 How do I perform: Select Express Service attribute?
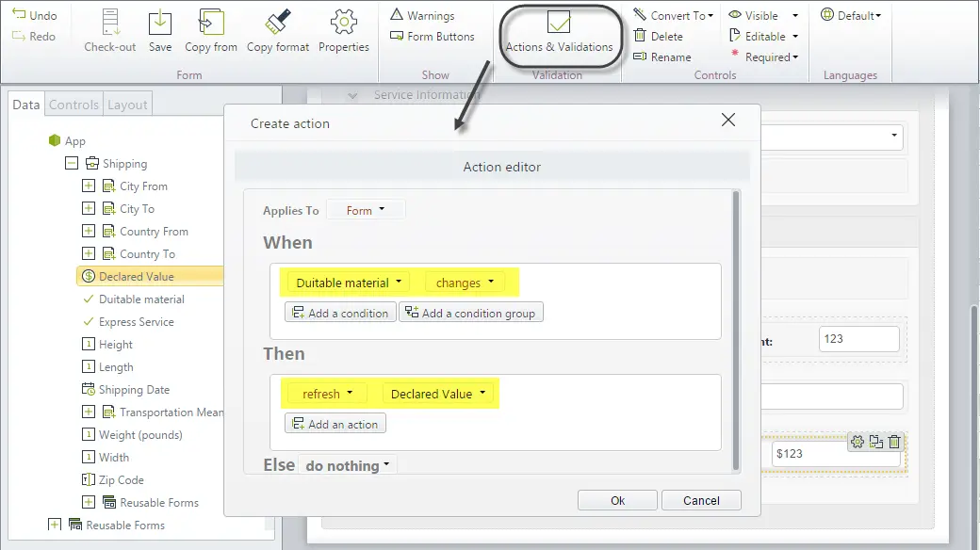click(128, 321)
